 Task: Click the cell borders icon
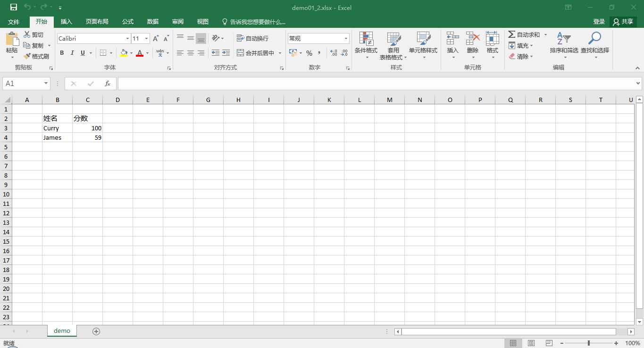tap(103, 53)
